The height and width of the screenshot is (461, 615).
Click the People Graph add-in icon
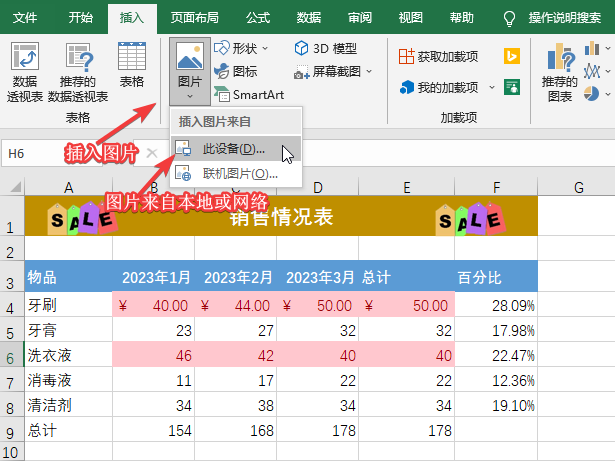[512, 87]
